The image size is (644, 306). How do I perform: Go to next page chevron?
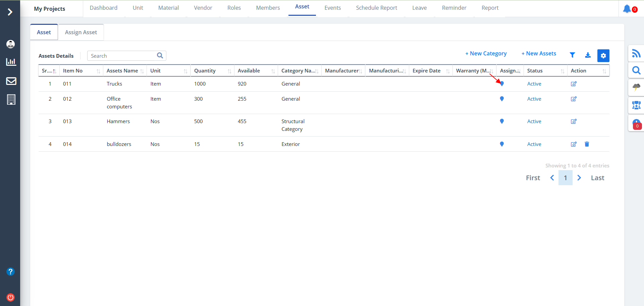tap(579, 178)
